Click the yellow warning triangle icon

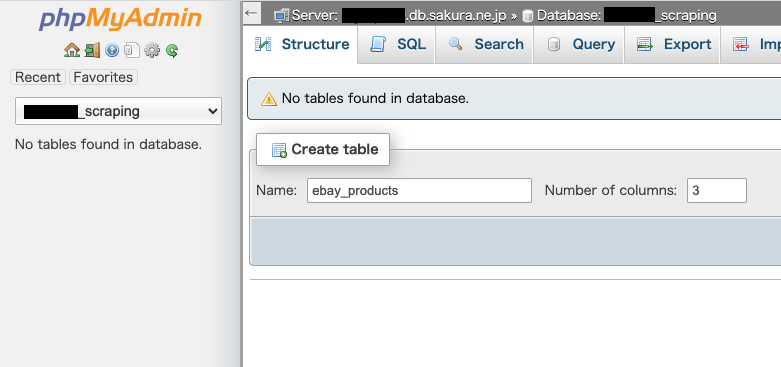click(268, 99)
